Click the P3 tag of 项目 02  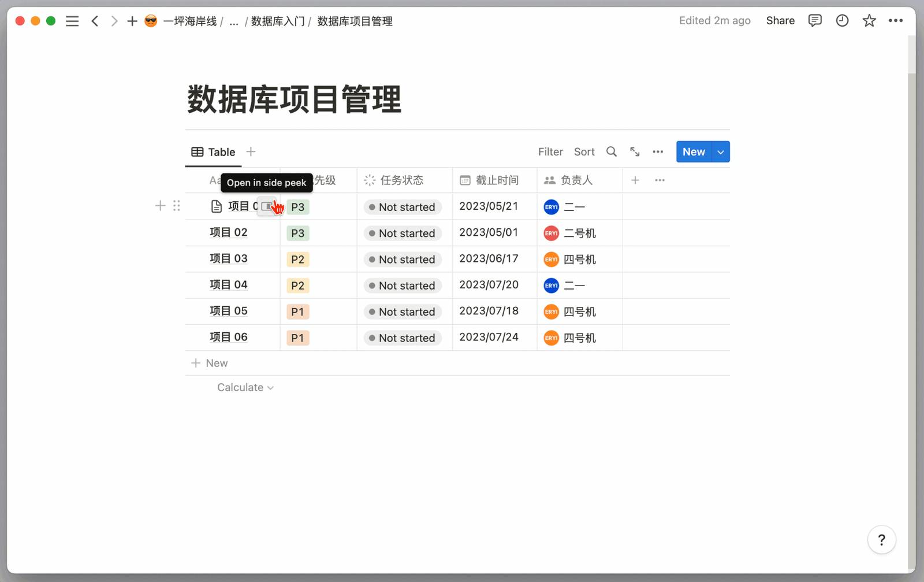298,233
